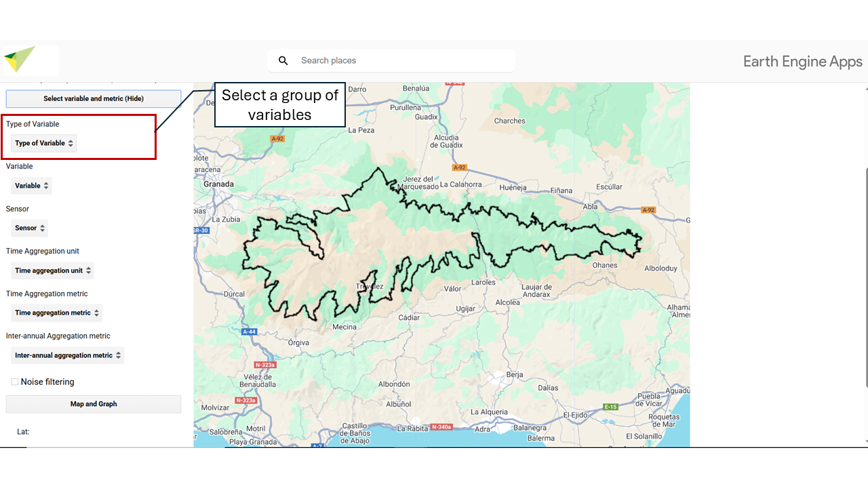The image size is (868, 488).
Task: Open the Time aggregation unit dropdown
Action: tap(53, 270)
